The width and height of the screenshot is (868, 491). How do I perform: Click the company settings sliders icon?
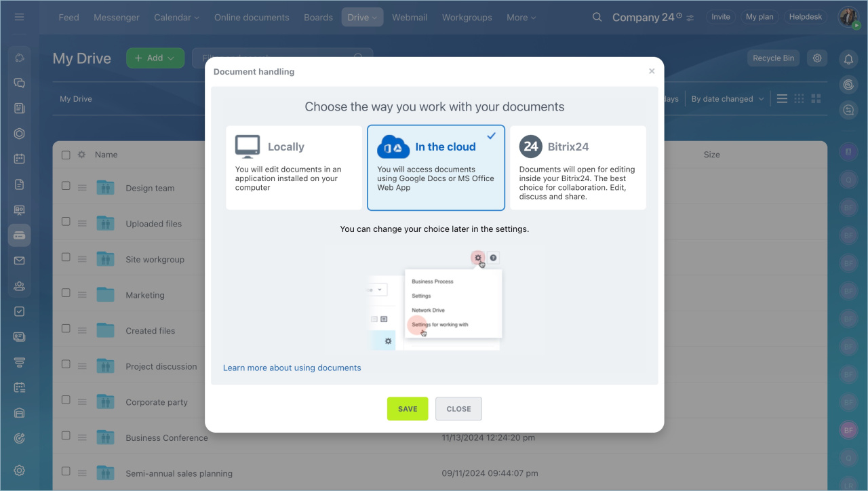(x=690, y=18)
